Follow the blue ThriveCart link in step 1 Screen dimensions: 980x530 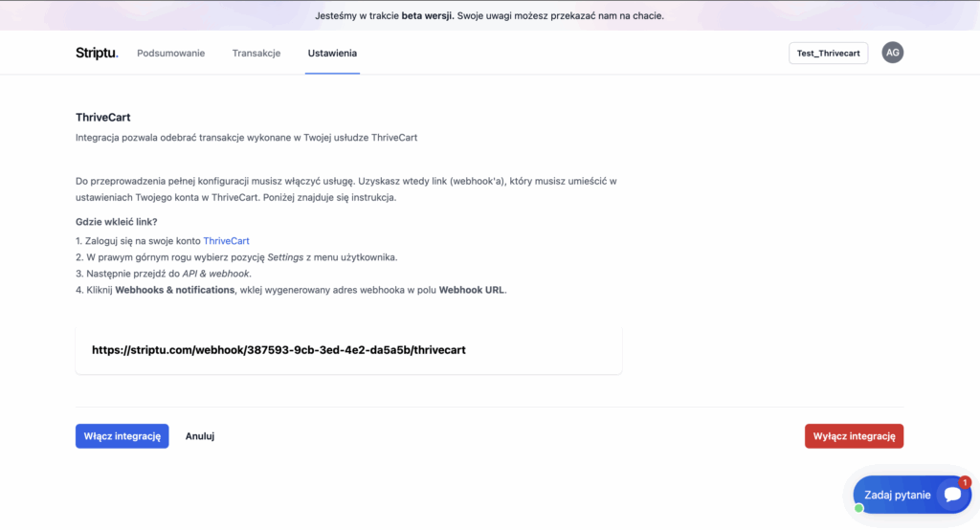(x=226, y=241)
